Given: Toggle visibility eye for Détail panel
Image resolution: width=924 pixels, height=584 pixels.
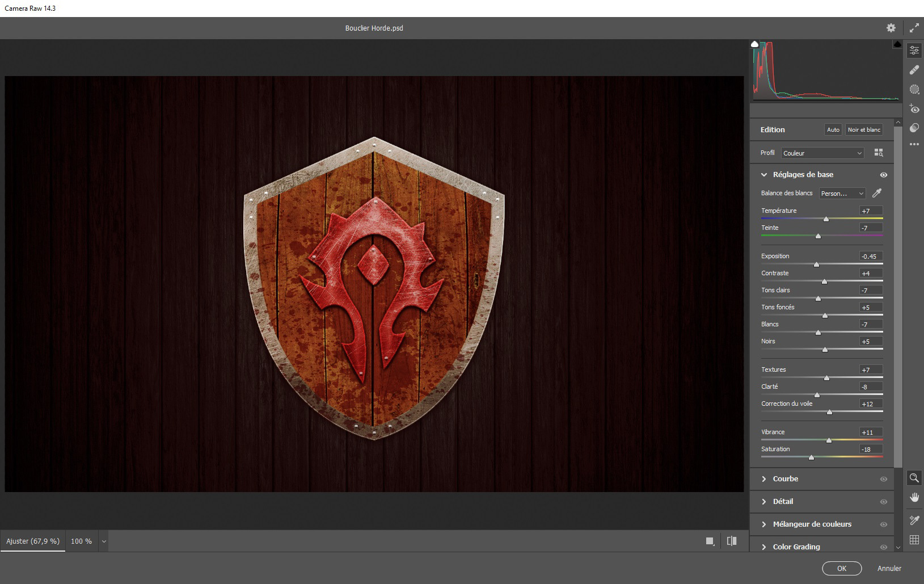Looking at the screenshot, I should pos(883,502).
